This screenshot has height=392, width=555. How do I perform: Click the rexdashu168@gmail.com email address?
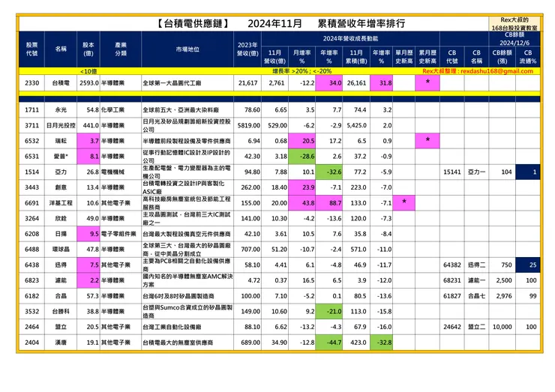pyautogui.click(x=496, y=71)
